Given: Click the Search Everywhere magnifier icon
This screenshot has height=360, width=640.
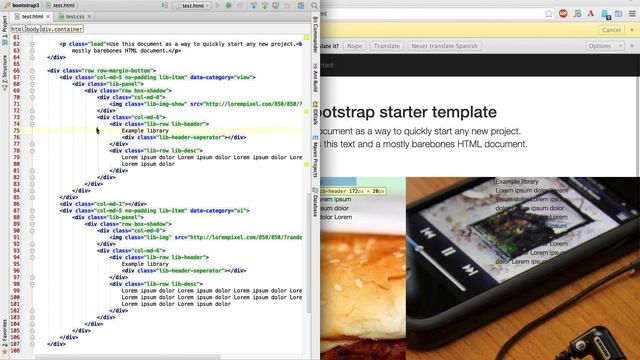Looking at the screenshot, I should [x=314, y=5].
